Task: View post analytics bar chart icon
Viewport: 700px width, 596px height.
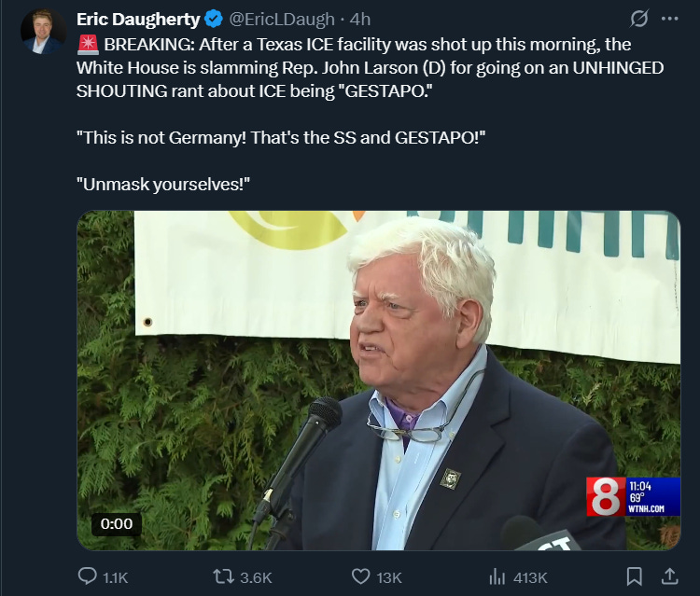Action: coord(497,576)
